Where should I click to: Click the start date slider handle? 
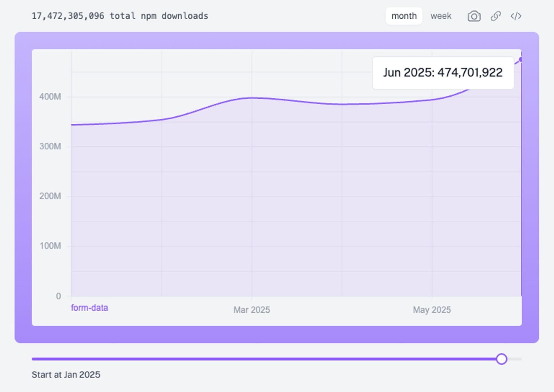point(501,359)
